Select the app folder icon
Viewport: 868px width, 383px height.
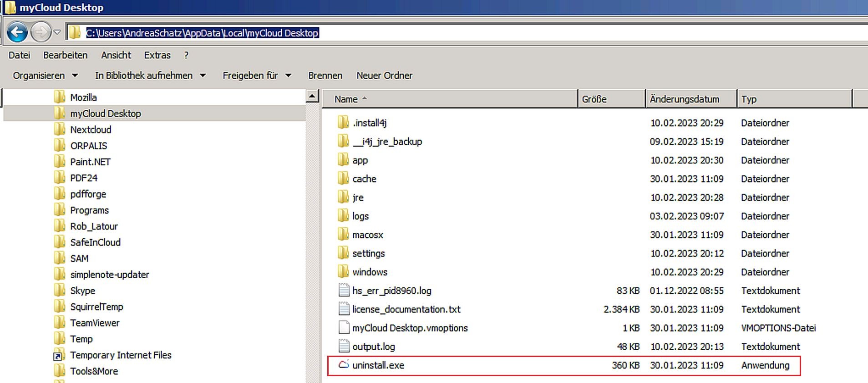tap(344, 160)
